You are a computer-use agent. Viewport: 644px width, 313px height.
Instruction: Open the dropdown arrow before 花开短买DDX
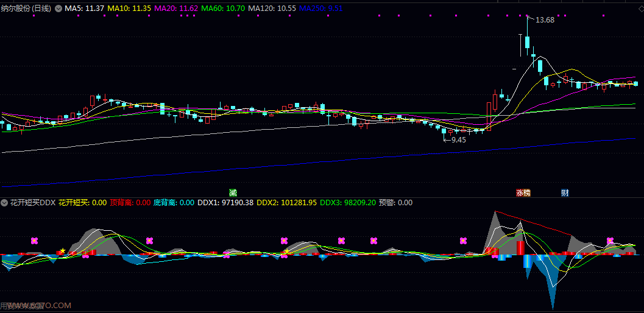coord(4,203)
